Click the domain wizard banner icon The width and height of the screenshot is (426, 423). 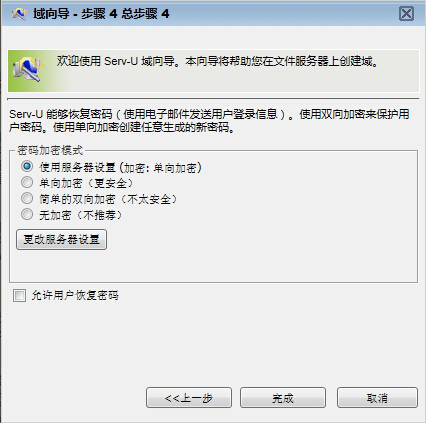coord(27,69)
